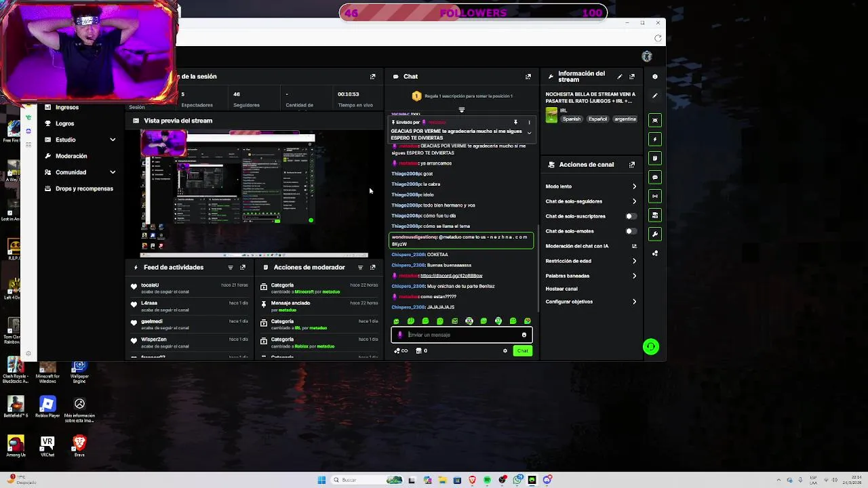Open the discord.gg link in chat
The width and height of the screenshot is (868, 488).
coord(451,276)
